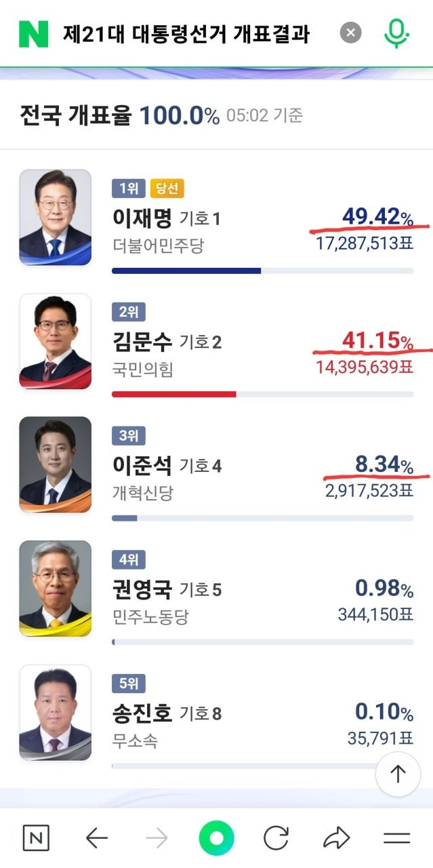Go back with the left arrow
The image size is (433, 868).
pyautogui.click(x=97, y=839)
